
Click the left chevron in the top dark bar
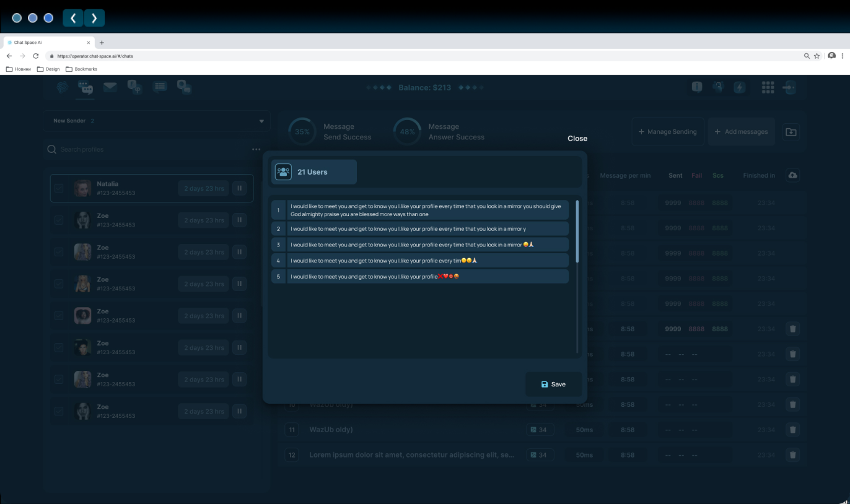click(72, 18)
